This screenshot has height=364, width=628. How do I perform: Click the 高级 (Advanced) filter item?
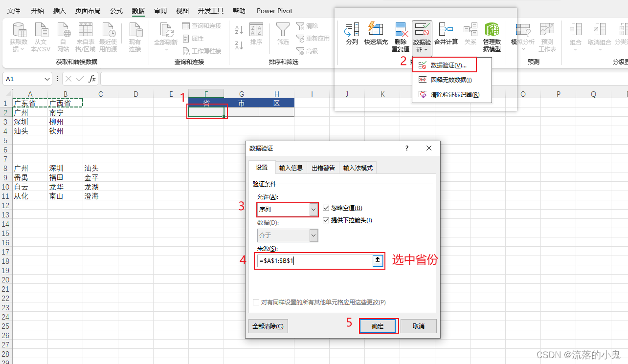(x=307, y=51)
